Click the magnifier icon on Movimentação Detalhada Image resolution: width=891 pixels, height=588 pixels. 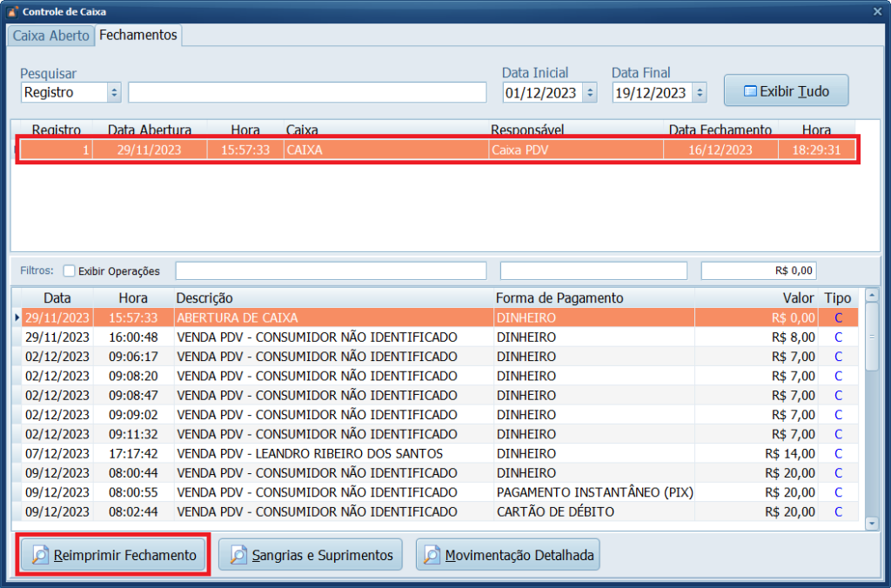point(432,555)
